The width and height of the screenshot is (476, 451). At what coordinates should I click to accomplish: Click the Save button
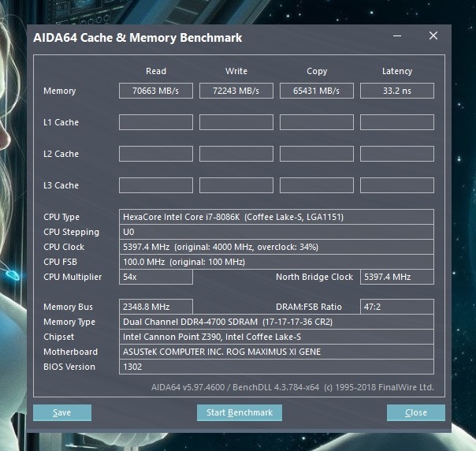(62, 412)
